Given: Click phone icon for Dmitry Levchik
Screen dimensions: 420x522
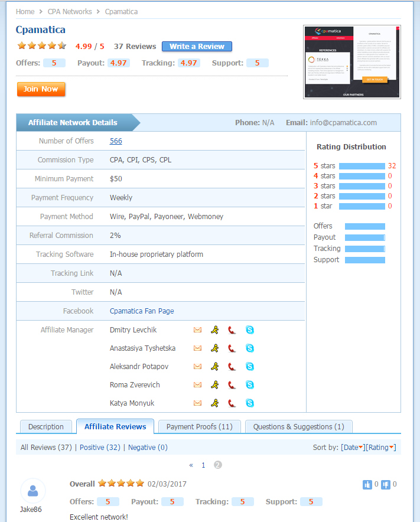Looking at the screenshot, I should click(x=232, y=330).
